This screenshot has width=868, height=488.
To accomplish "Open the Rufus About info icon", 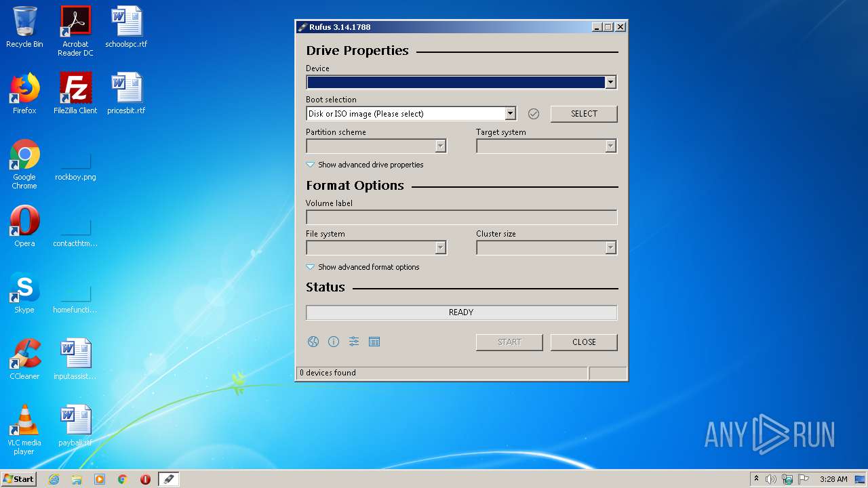I will 334,342.
